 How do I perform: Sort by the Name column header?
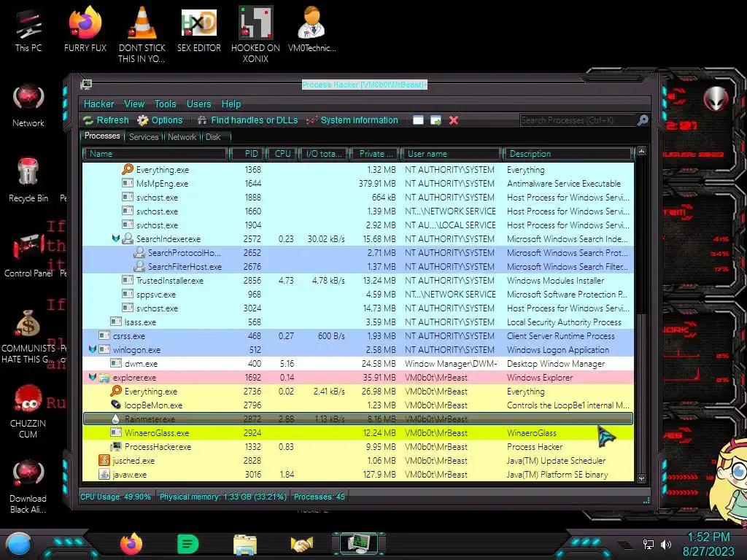pos(155,154)
